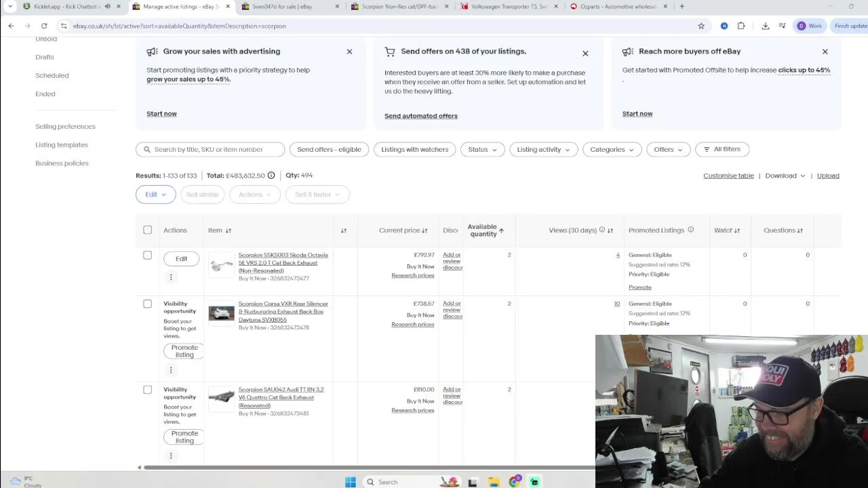Click the horizontal table scrollbar

(370, 467)
